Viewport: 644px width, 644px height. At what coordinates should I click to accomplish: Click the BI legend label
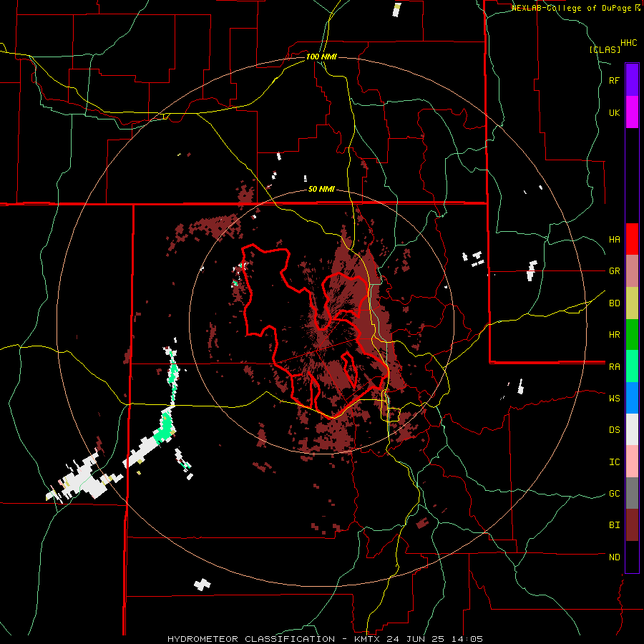(x=614, y=525)
